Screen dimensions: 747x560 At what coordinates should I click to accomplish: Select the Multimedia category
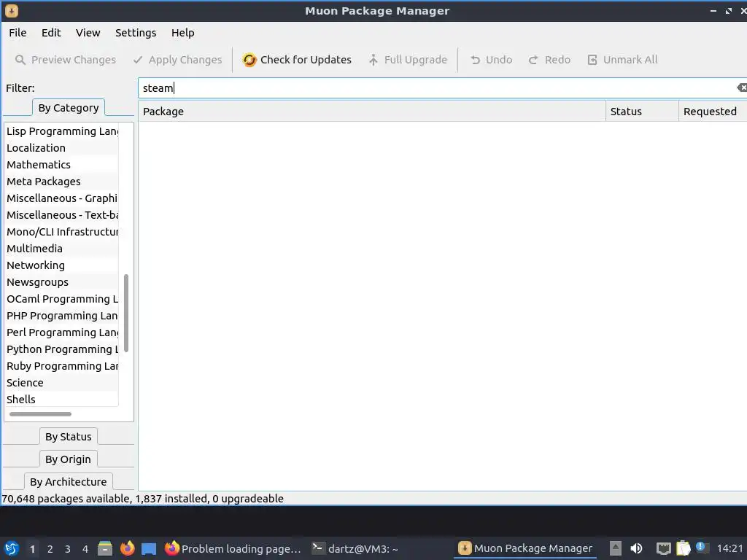[62, 249]
